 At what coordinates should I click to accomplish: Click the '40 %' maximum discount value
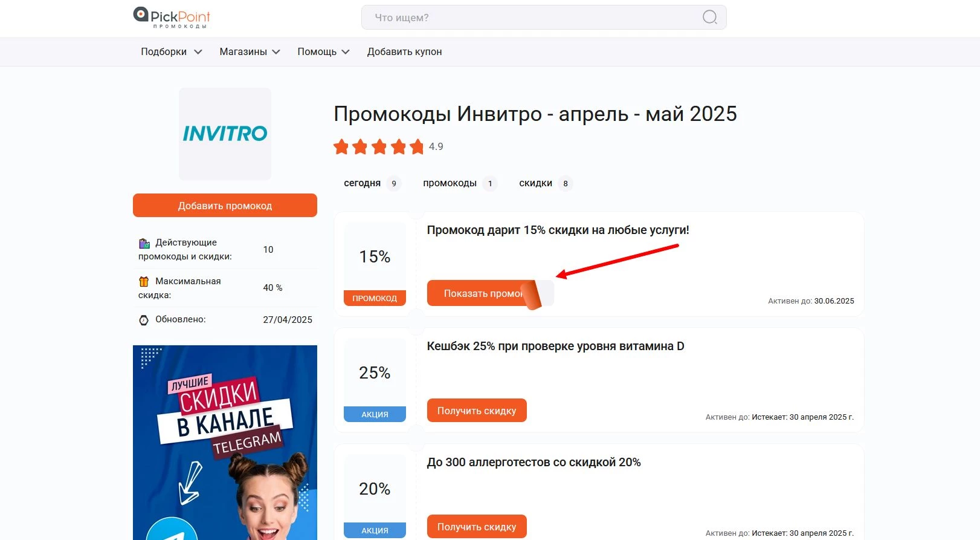click(272, 288)
